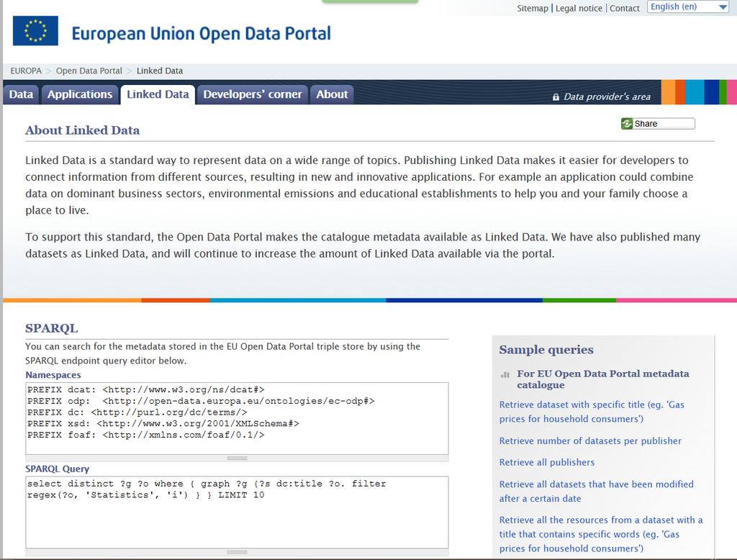Click the PREFIX dcat namespace line
This screenshot has width=737, height=560.
point(145,390)
